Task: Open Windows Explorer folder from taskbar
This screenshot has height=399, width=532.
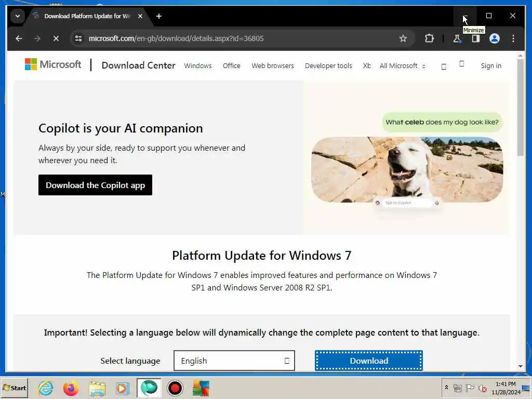Action: (x=97, y=388)
